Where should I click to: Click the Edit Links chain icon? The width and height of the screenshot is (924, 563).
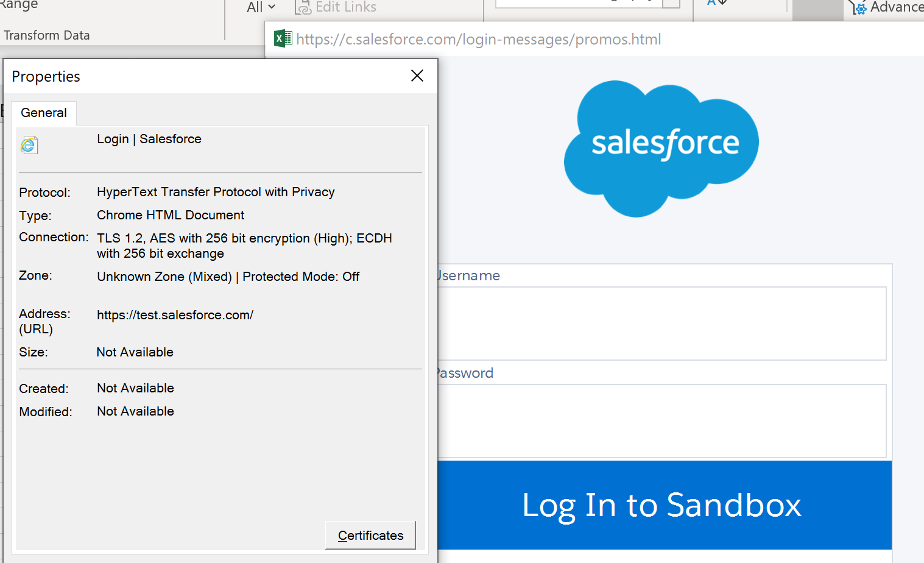coord(303,7)
